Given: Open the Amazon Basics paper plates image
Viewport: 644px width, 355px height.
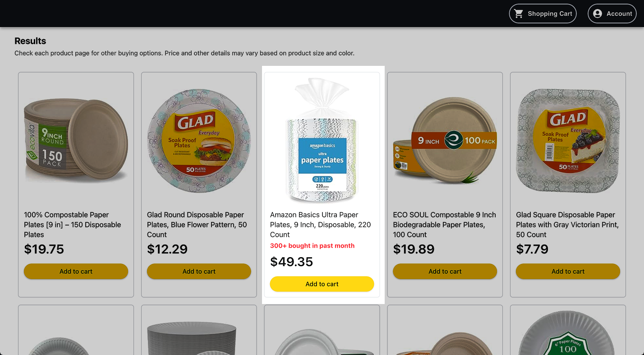Looking at the screenshot, I should [x=322, y=140].
